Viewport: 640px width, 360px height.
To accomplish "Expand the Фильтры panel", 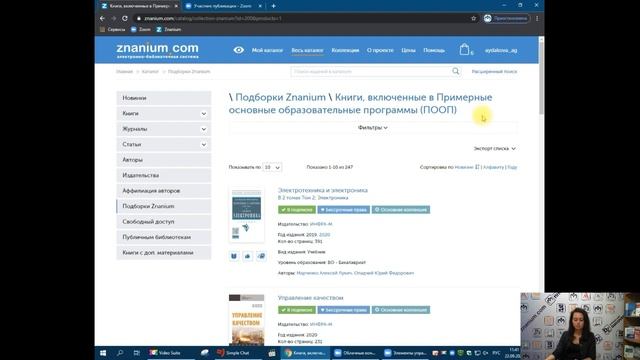I will coord(373,128).
